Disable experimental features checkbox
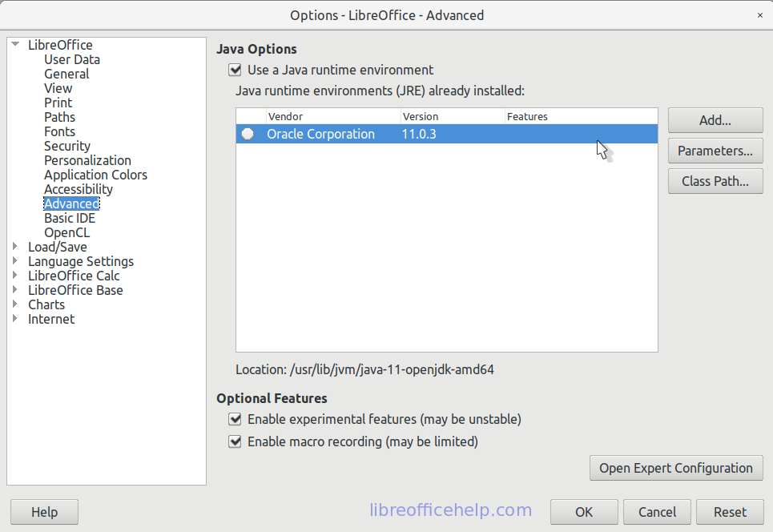 [x=235, y=419]
